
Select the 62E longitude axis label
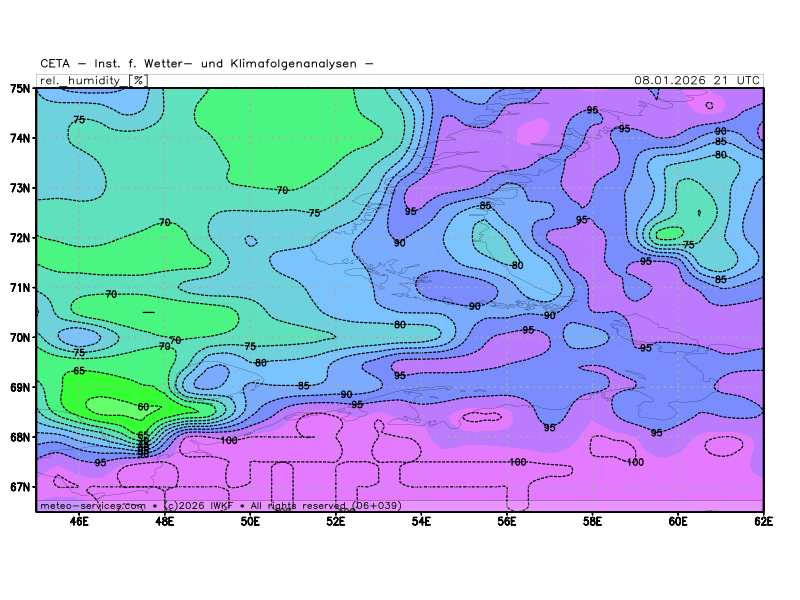tap(764, 521)
